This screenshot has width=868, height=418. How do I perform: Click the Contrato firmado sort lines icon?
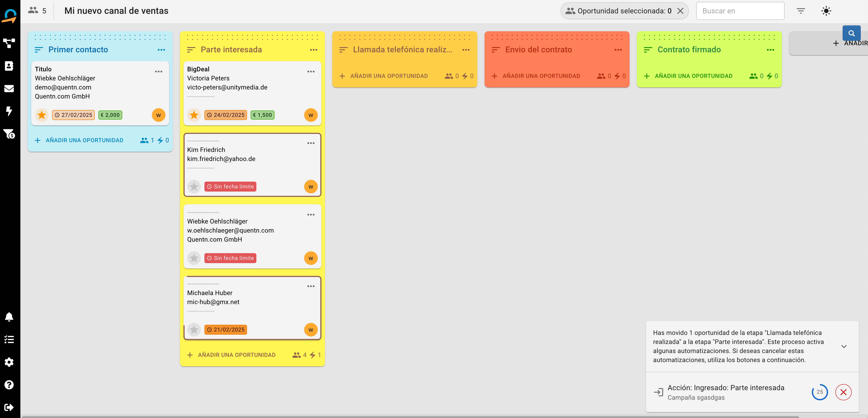tap(648, 50)
